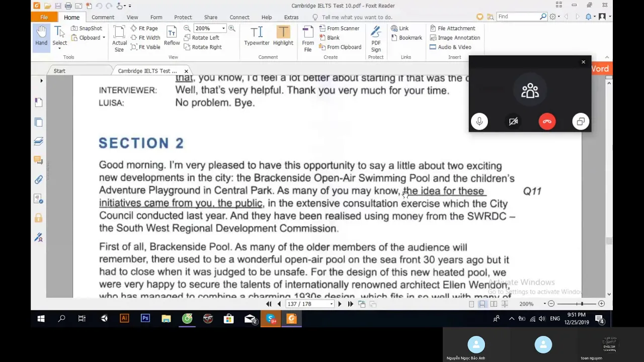
Task: Toggle camera in call window
Action: [513, 122]
